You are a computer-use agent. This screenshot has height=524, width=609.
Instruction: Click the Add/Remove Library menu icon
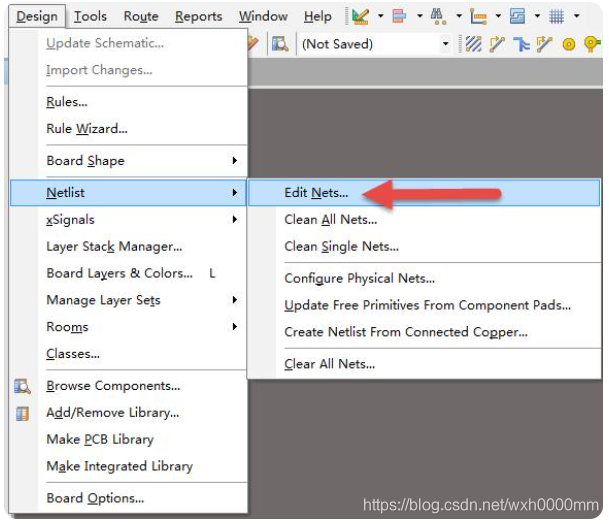22,413
